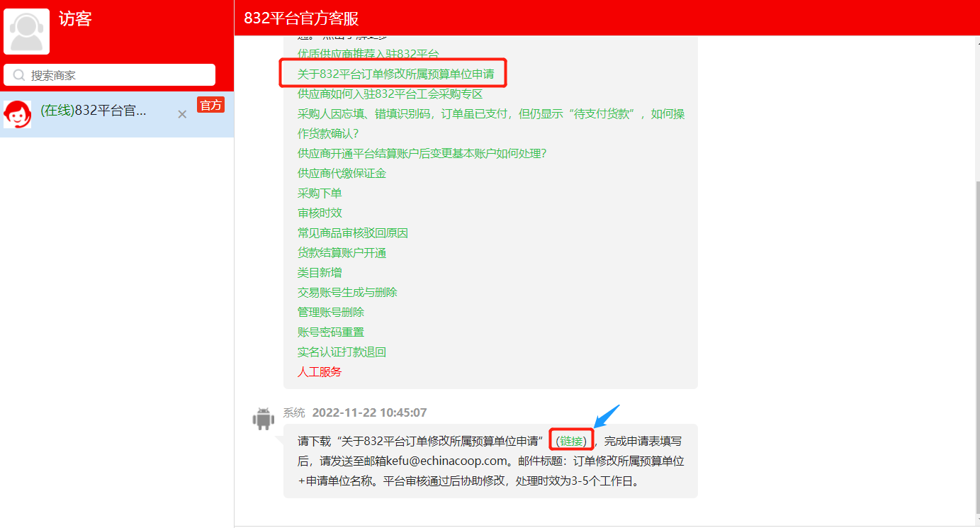The height and width of the screenshot is (528, 980).
Task: Open the 链接 download link
Action: click(x=573, y=441)
